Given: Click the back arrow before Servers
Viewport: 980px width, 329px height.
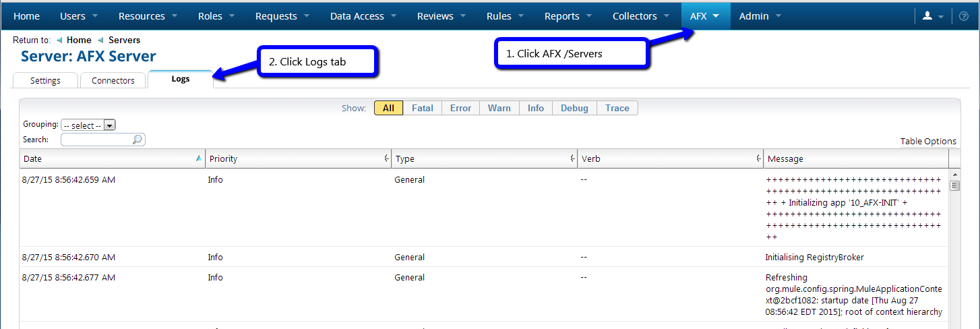Looking at the screenshot, I should [x=101, y=40].
